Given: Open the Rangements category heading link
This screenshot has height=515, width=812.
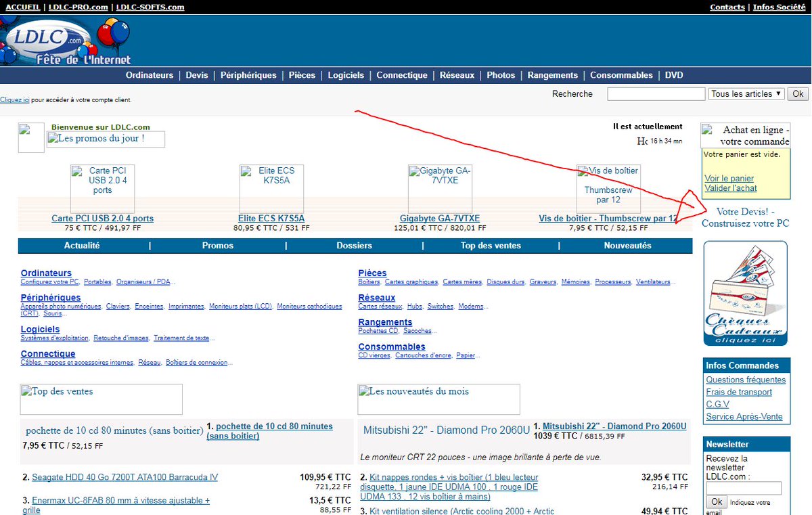Looking at the screenshot, I should tap(385, 322).
